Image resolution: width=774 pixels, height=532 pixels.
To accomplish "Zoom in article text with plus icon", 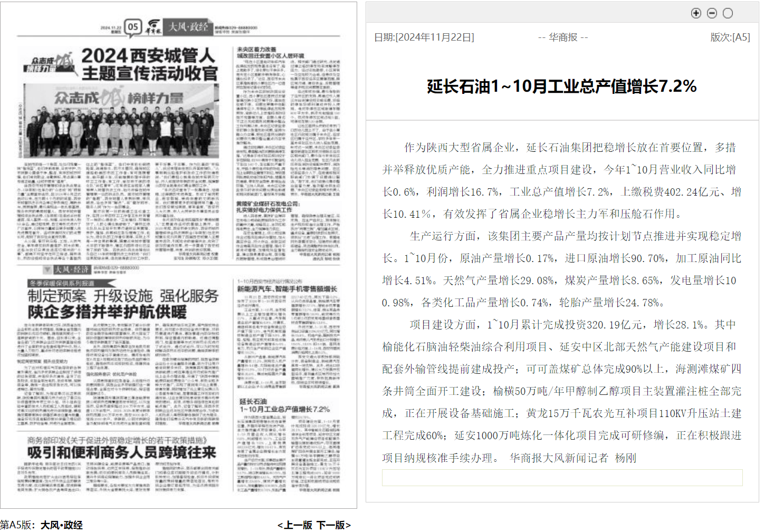I will [x=696, y=13].
